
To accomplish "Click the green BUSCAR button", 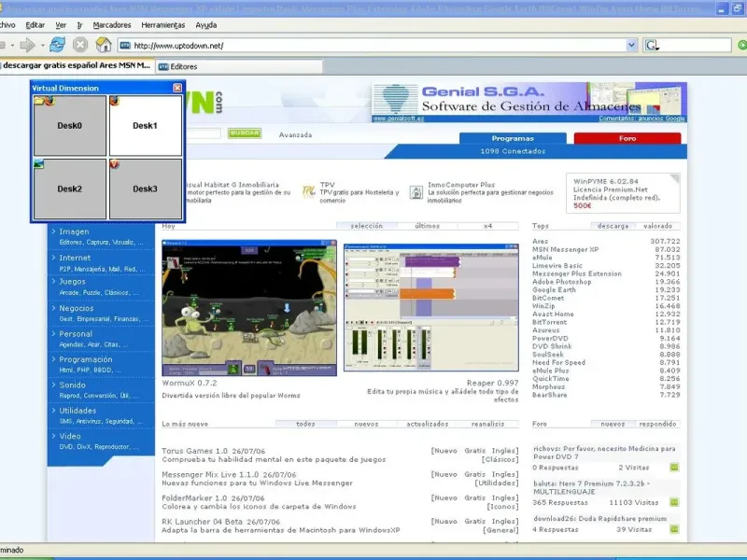I will click(245, 133).
